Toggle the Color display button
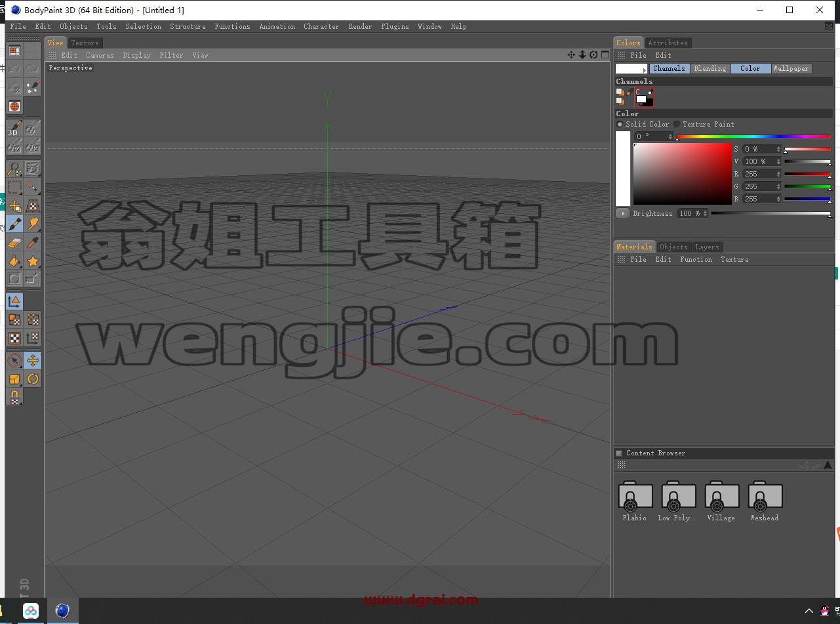 pyautogui.click(x=751, y=68)
